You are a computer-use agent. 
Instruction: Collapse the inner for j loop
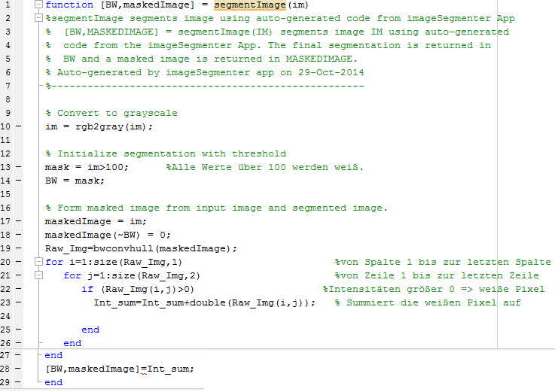(x=39, y=276)
